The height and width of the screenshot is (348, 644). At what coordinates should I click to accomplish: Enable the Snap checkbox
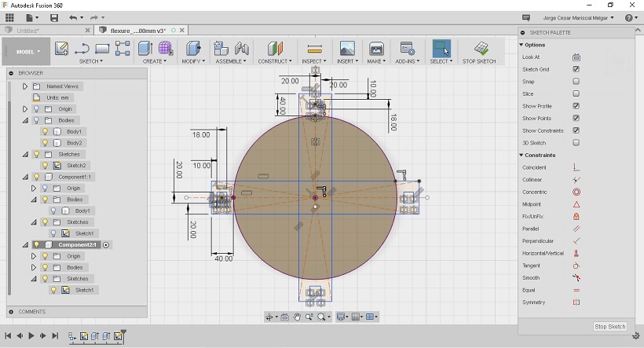tap(576, 82)
